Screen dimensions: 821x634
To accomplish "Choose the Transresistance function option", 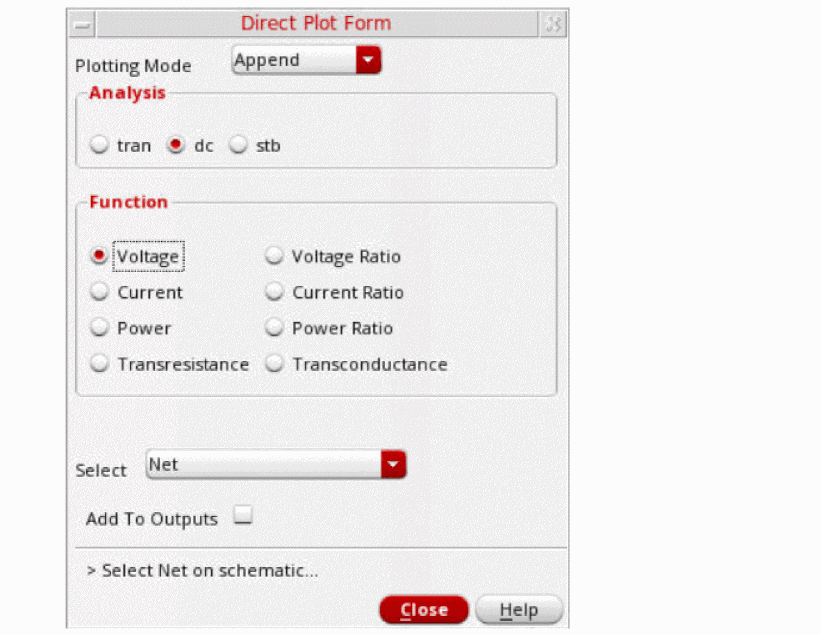I will click(x=99, y=364).
